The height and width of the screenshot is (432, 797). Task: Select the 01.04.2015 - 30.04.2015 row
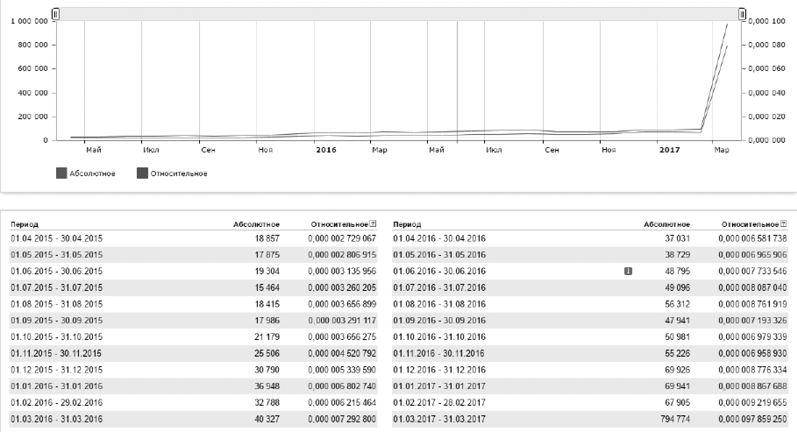click(x=56, y=239)
